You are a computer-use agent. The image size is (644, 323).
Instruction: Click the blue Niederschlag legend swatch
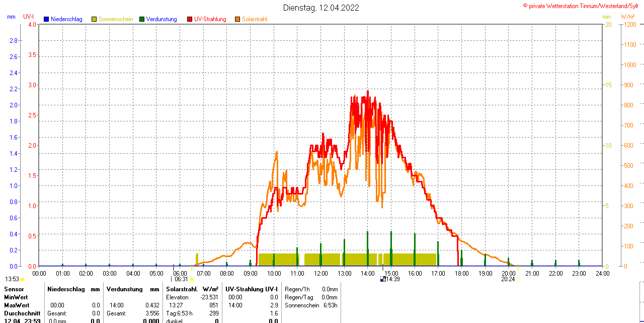point(46,19)
